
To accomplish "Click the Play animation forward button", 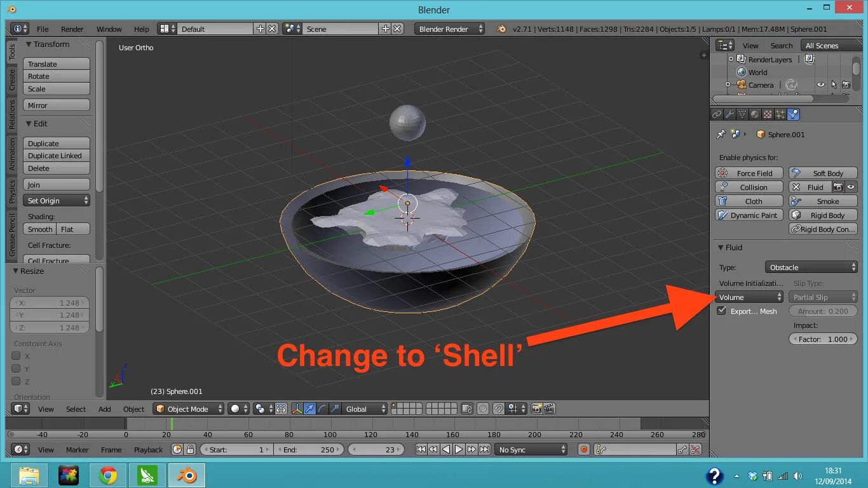I will (459, 449).
